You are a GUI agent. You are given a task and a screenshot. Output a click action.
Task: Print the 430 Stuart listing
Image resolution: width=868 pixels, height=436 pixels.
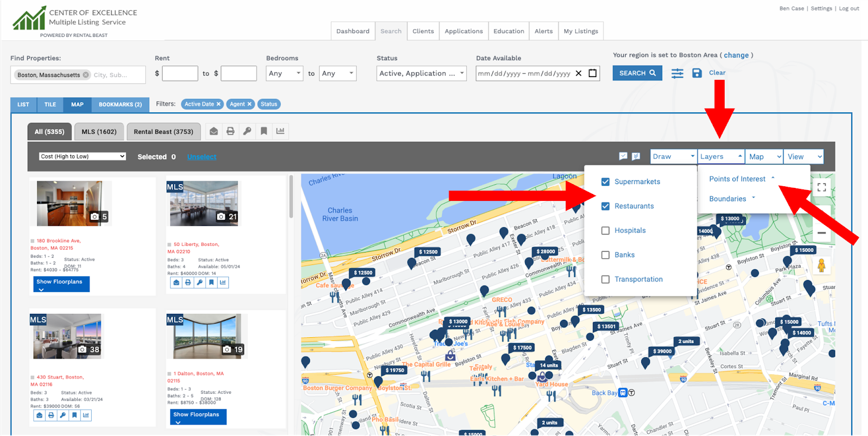(x=51, y=415)
